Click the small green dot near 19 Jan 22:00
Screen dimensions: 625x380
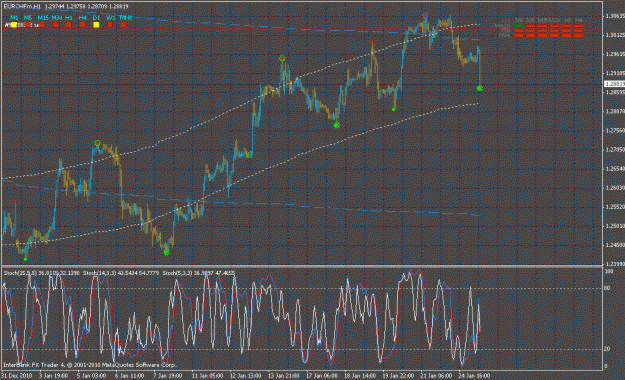click(393, 109)
